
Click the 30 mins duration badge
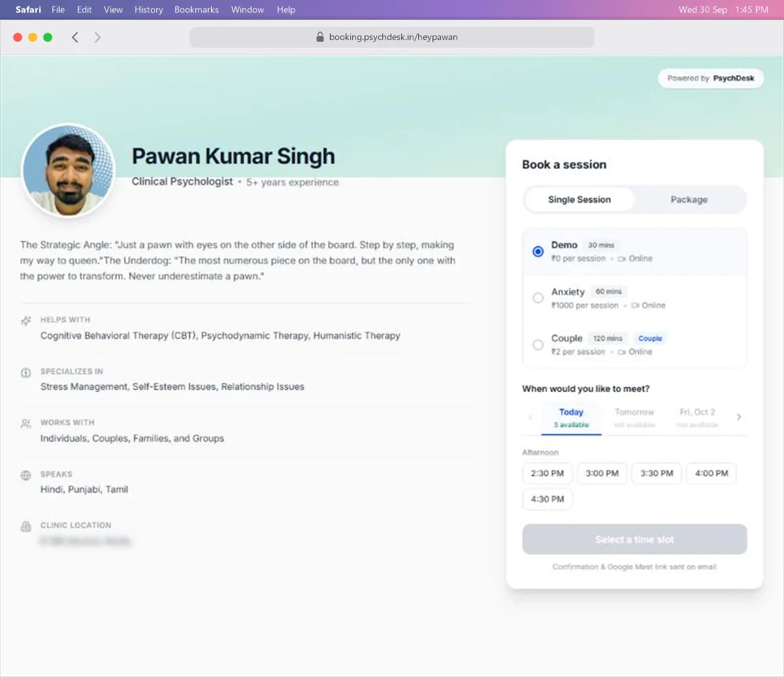(601, 245)
